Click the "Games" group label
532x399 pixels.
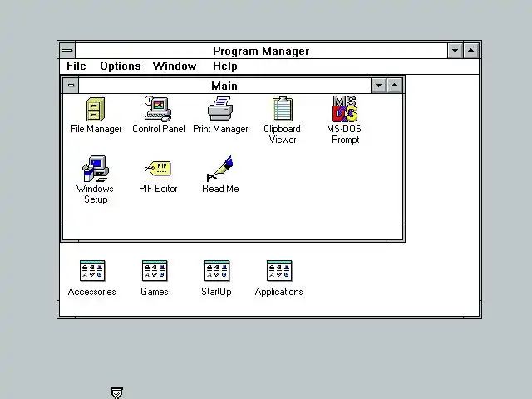155,292
